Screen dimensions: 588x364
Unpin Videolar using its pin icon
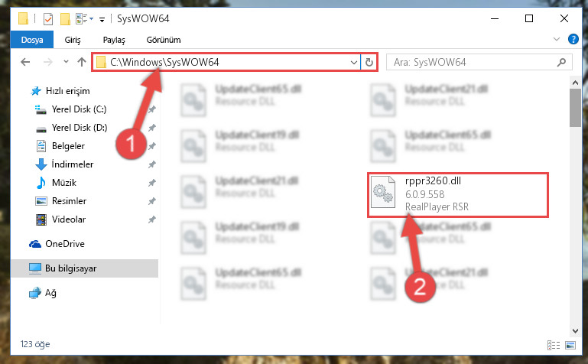[x=152, y=219]
